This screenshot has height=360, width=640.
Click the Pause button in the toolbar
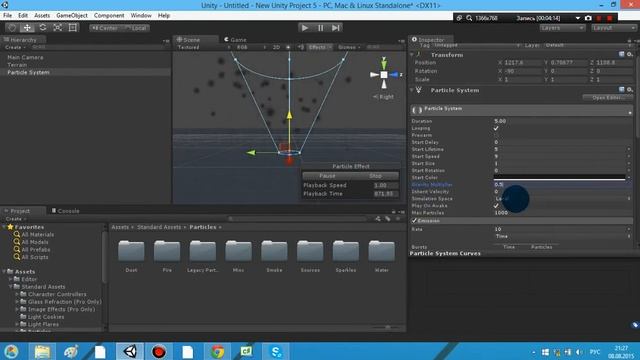[x=320, y=28]
